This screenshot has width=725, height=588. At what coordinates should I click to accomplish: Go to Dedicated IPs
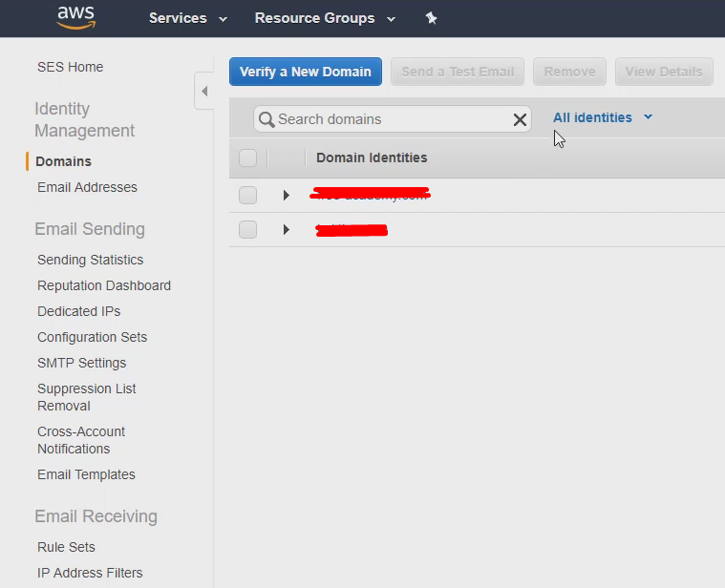coord(79,311)
